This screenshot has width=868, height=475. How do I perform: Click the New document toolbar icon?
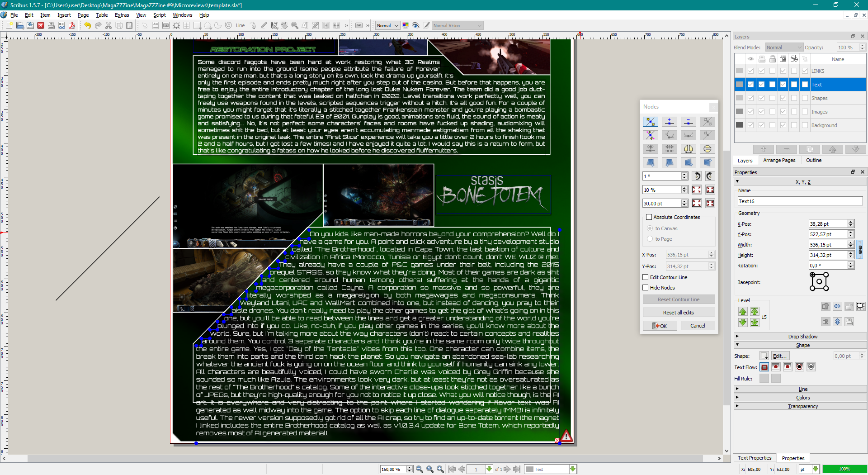coord(9,25)
